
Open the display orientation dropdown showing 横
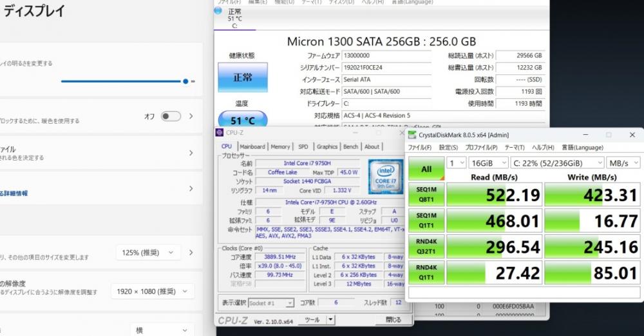[162, 330]
